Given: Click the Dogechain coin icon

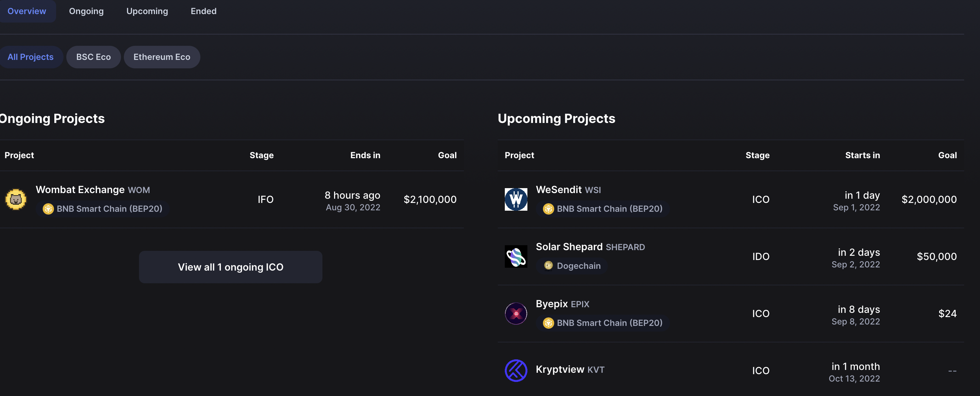Looking at the screenshot, I should point(548,265).
